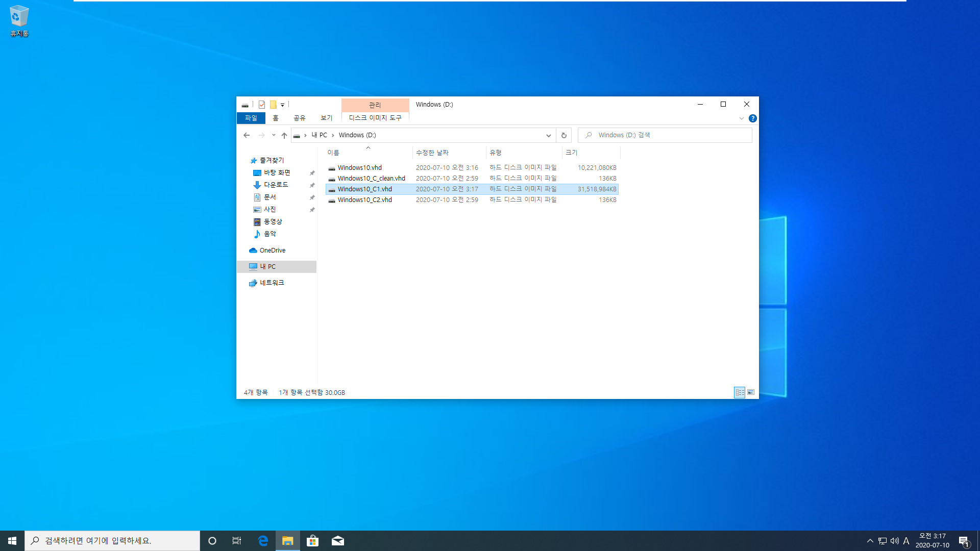Open the network tray icon

pos(883,541)
